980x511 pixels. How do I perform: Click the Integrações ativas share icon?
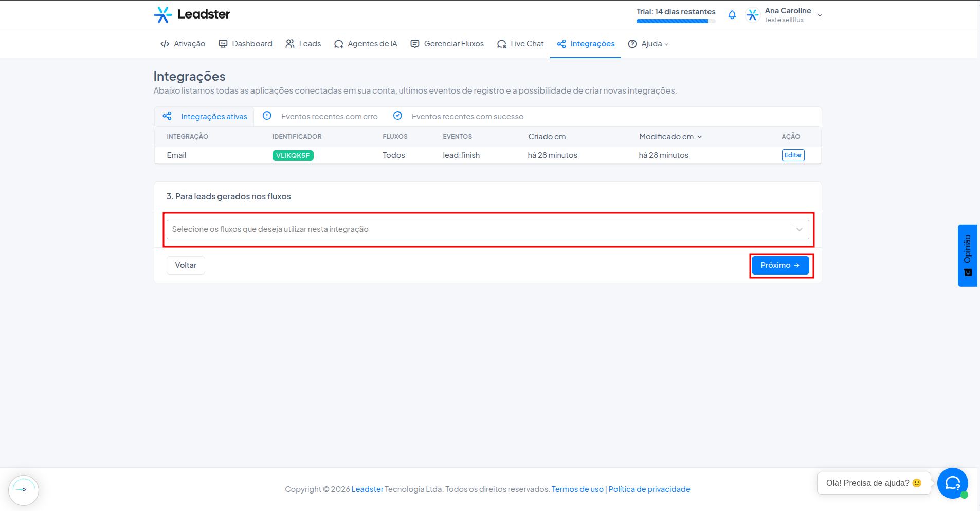(167, 116)
